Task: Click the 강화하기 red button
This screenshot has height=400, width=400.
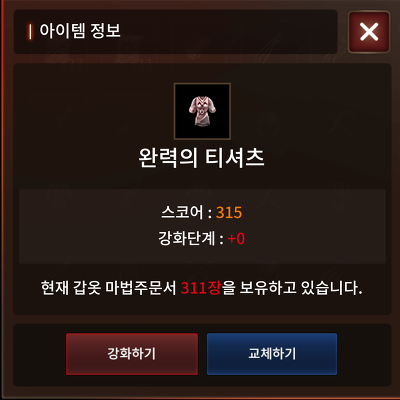Action: [132, 354]
